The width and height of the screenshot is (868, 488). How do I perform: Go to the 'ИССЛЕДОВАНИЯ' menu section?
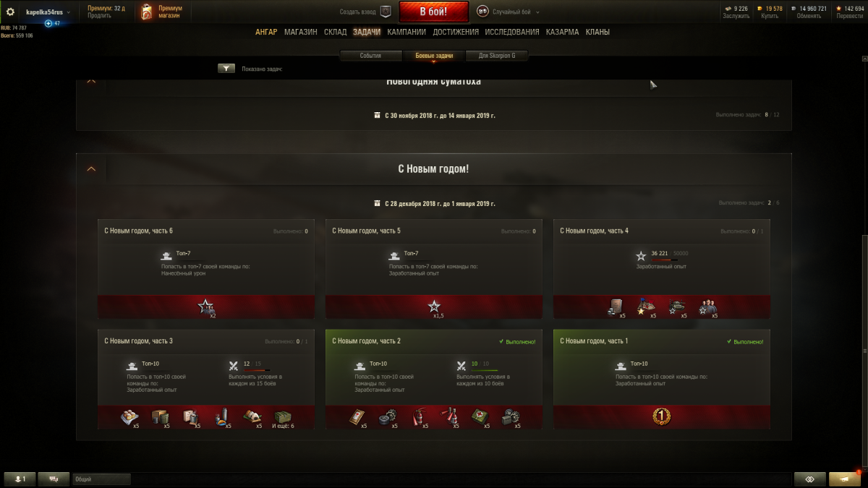pyautogui.click(x=512, y=32)
